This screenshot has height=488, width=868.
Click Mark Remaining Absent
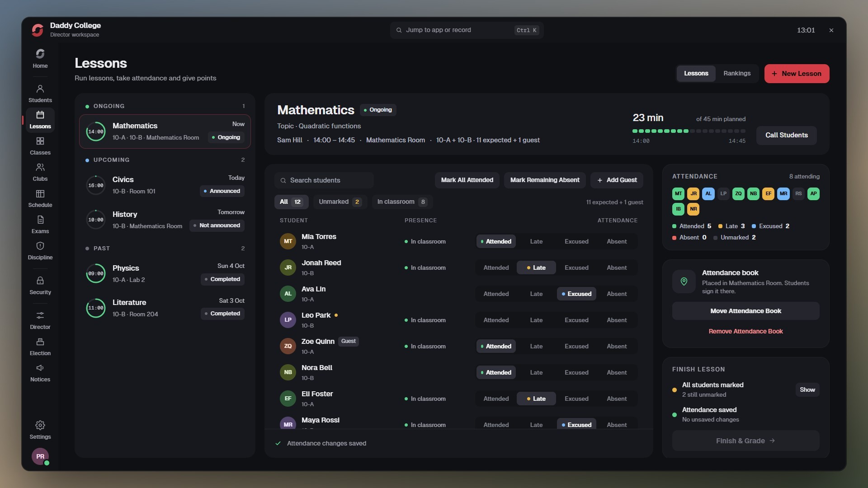pyautogui.click(x=545, y=180)
